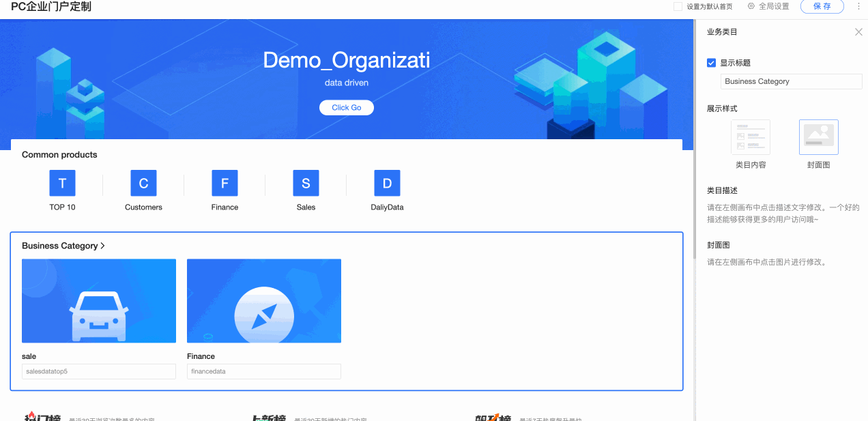Close the business category settings panel
The image size is (868, 421).
click(858, 32)
